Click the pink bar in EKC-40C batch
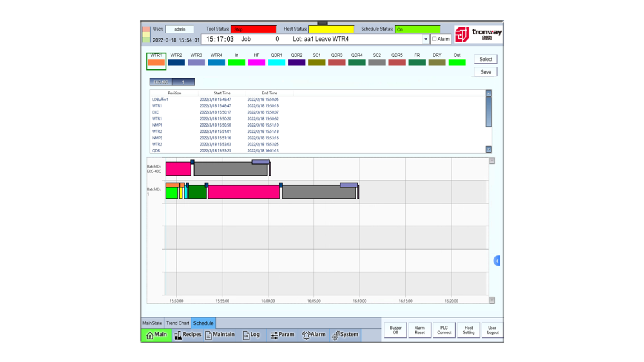Viewport: 644px width, 362px height. point(178,168)
